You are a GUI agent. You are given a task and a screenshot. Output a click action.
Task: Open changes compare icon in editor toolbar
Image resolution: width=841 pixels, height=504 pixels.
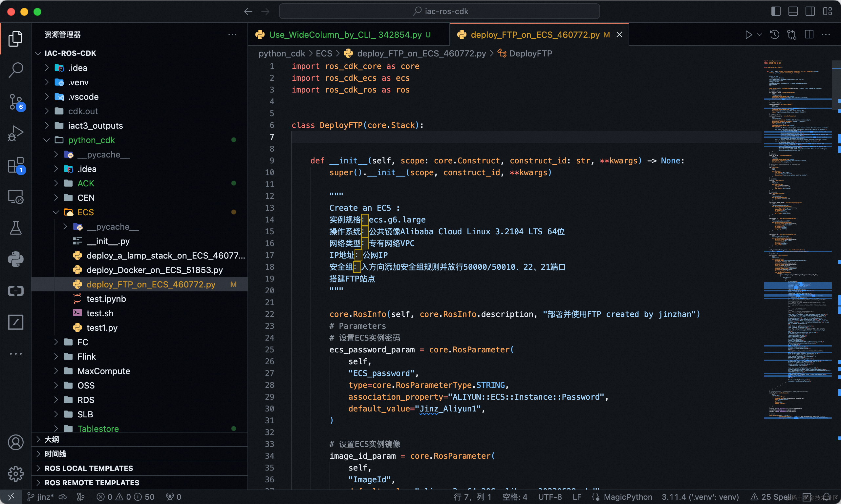point(792,35)
